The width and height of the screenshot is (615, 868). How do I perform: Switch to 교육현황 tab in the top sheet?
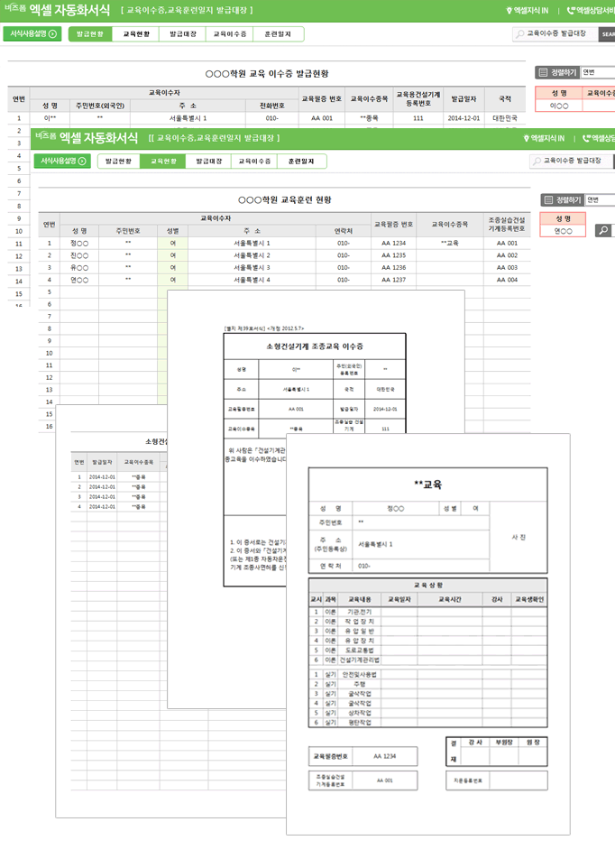(136, 34)
